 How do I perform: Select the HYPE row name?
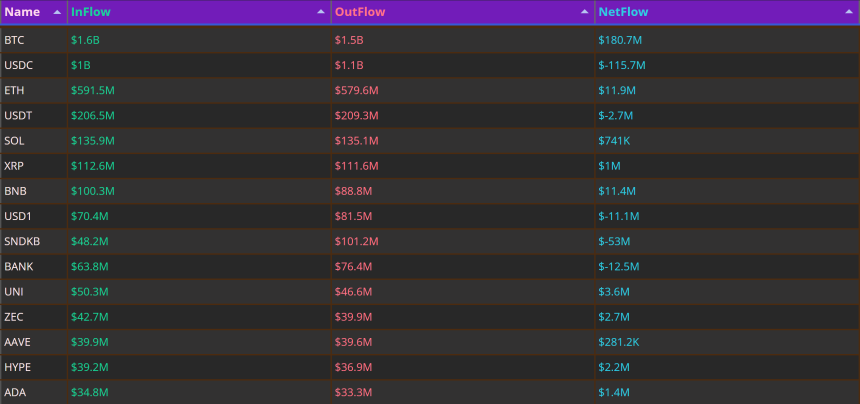point(18,368)
